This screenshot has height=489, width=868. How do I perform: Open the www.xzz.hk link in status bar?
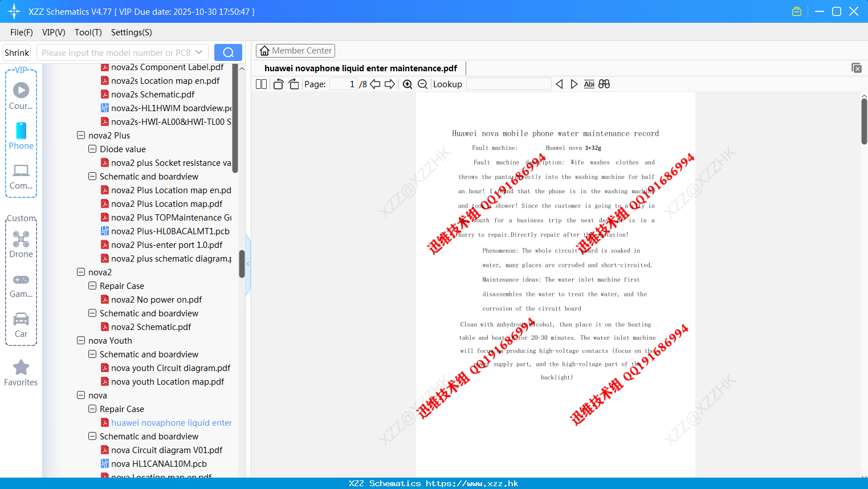[x=472, y=483]
